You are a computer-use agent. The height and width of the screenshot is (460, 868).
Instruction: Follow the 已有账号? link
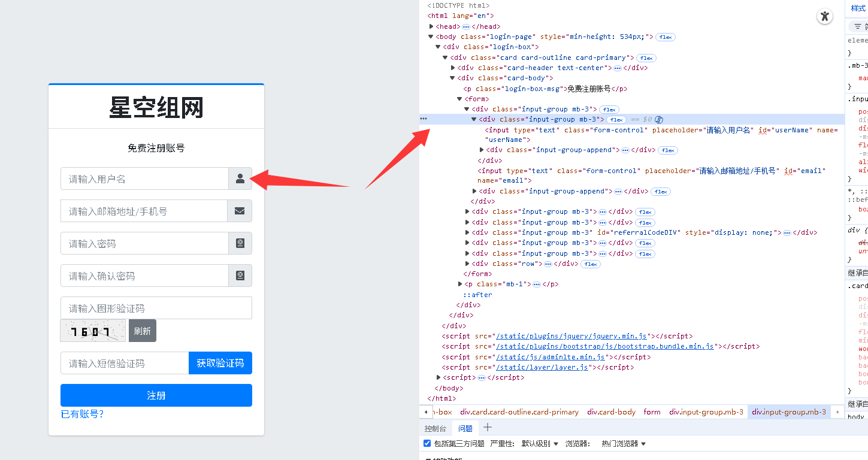(x=82, y=414)
